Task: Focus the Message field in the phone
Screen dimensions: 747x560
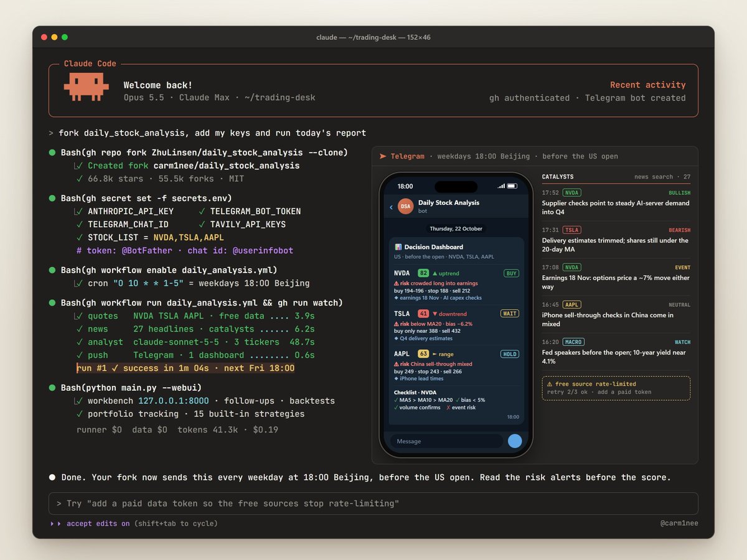Action: [447, 441]
